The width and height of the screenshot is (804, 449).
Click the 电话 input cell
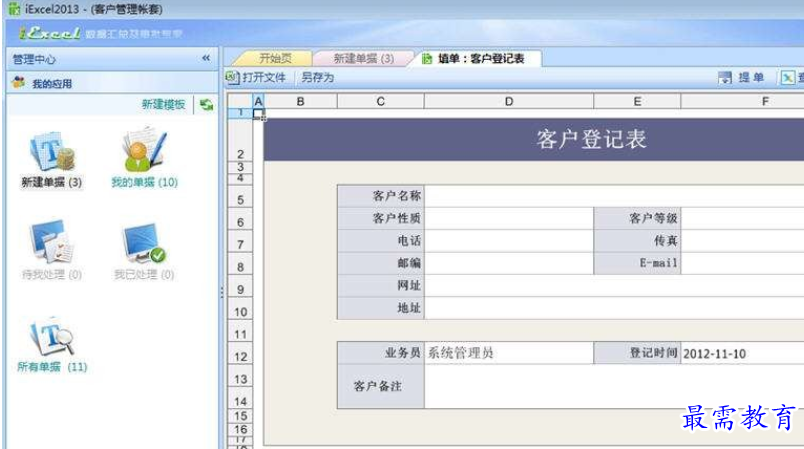click(x=509, y=241)
